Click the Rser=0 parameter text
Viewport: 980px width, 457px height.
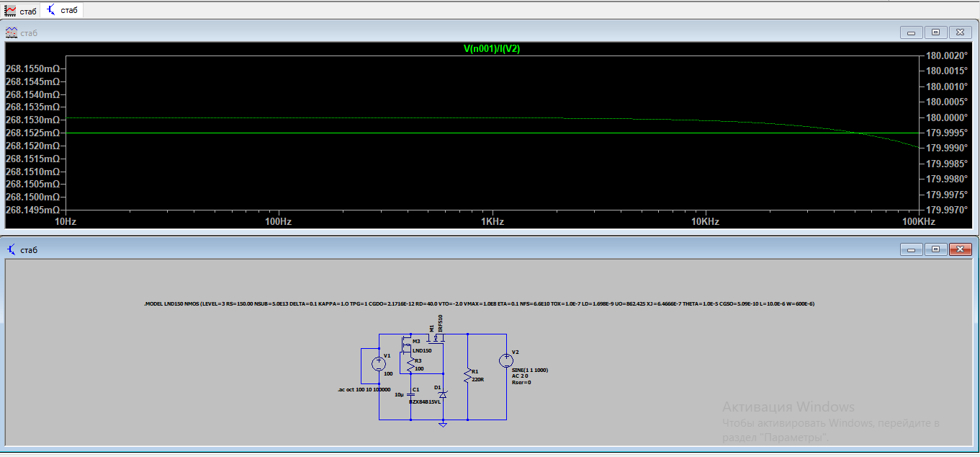tap(521, 382)
